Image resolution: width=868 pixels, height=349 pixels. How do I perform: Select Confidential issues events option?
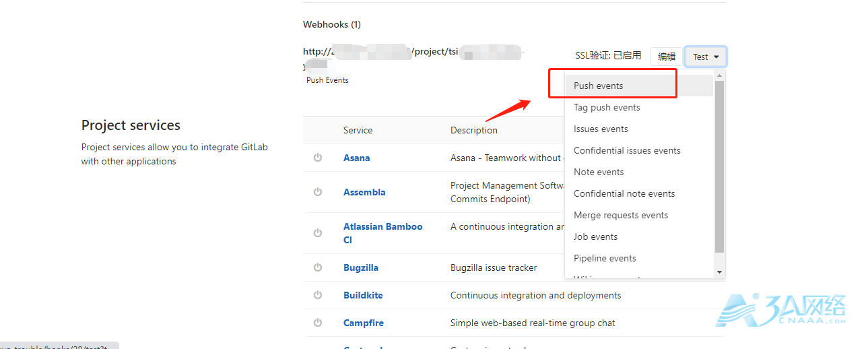point(638,150)
